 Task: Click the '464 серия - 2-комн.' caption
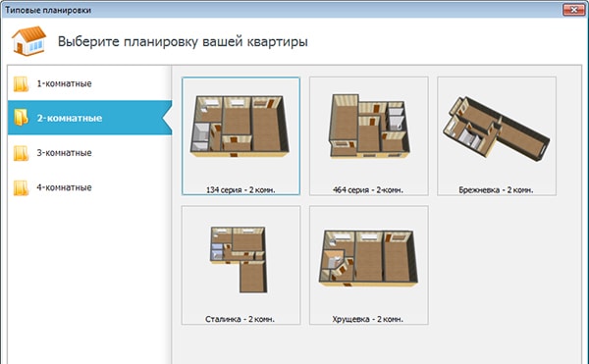point(368,190)
